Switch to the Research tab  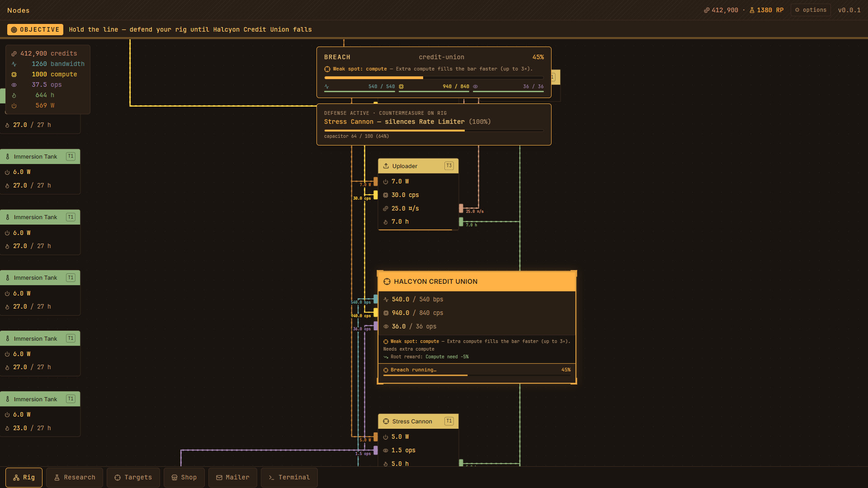[x=75, y=478]
